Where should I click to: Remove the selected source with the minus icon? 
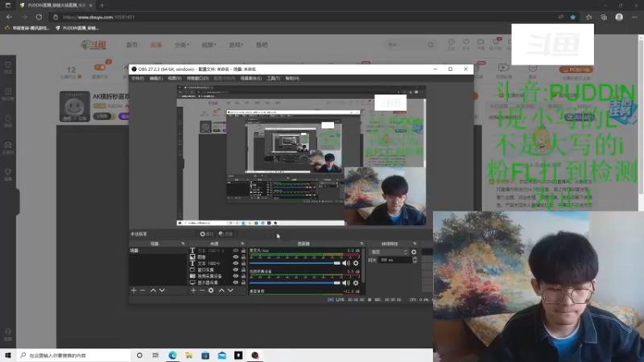[x=202, y=290]
